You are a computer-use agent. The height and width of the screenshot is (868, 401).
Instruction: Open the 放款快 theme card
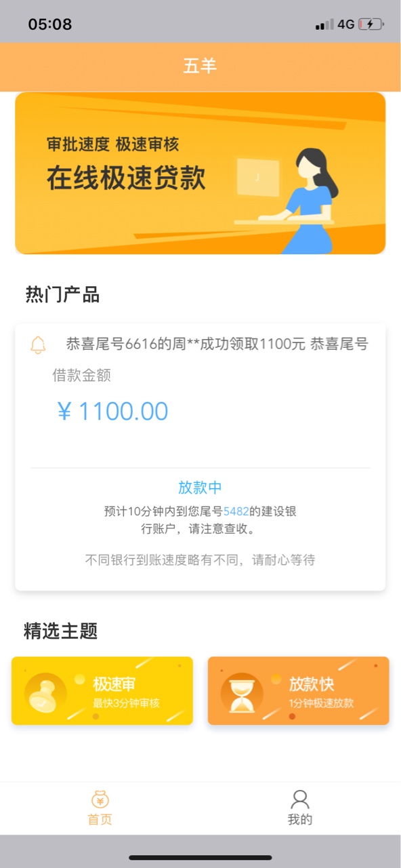click(299, 690)
